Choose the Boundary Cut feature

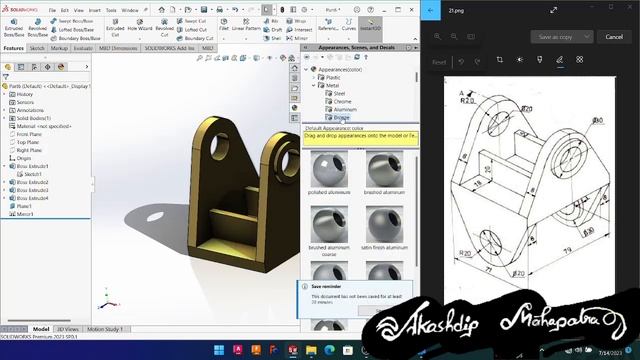(x=195, y=38)
